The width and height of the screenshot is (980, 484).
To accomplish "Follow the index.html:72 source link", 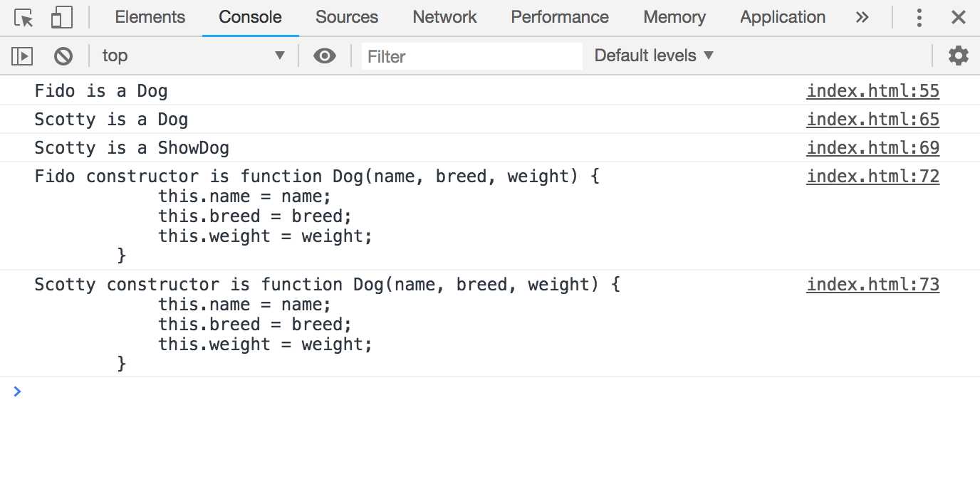I will (x=872, y=177).
